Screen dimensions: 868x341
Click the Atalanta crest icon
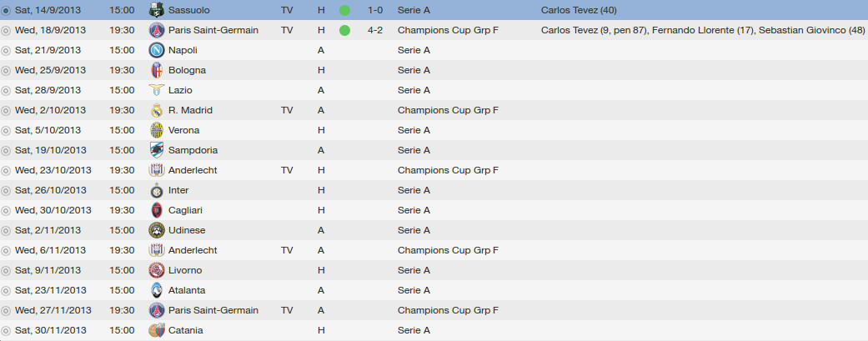156,290
